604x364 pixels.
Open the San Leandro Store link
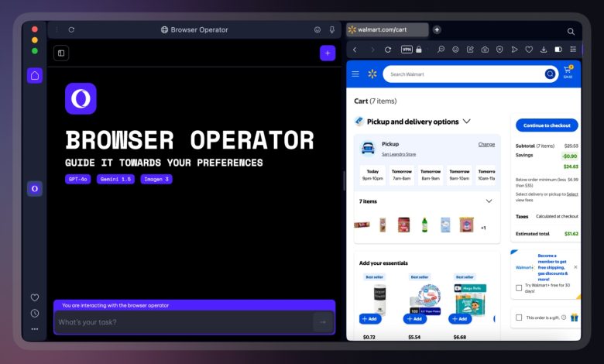399,154
